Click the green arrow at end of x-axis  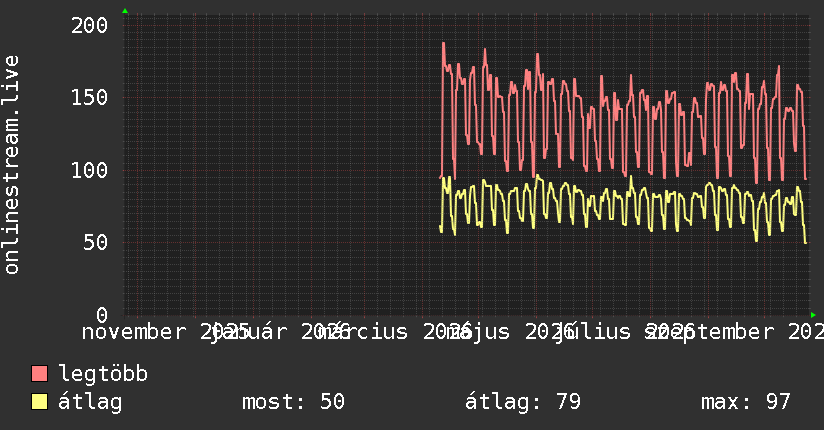[x=813, y=315]
